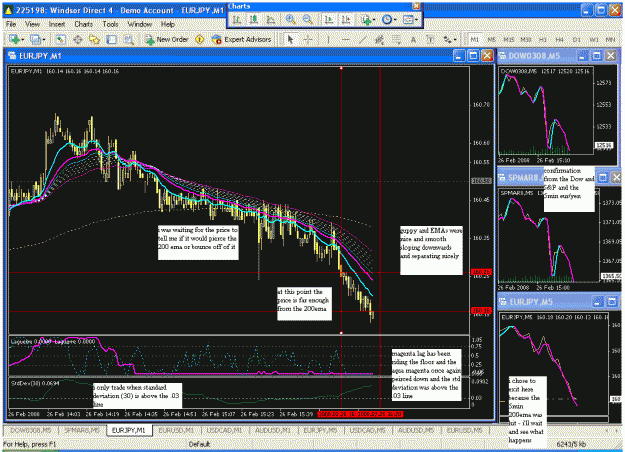Toggle the W1 timeframe button
The width and height of the screenshot is (625, 452).
tap(594, 39)
